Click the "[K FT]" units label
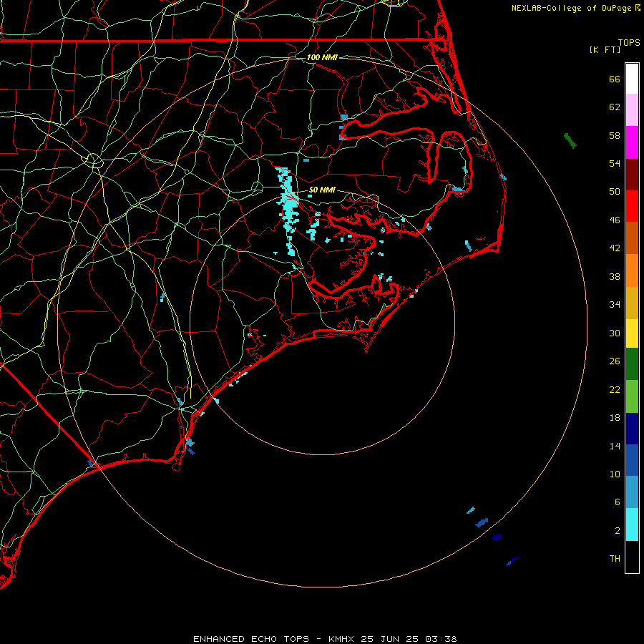The height and width of the screenshot is (644, 644). pyautogui.click(x=605, y=50)
